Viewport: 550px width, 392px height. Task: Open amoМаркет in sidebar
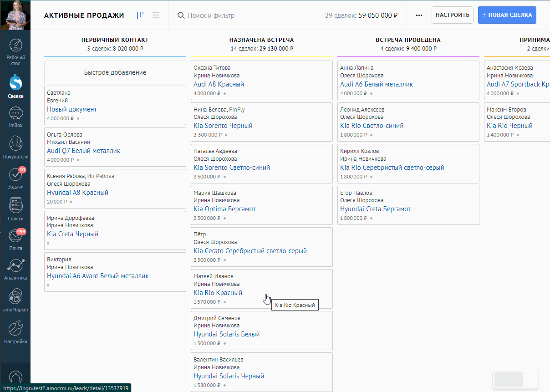point(16,300)
